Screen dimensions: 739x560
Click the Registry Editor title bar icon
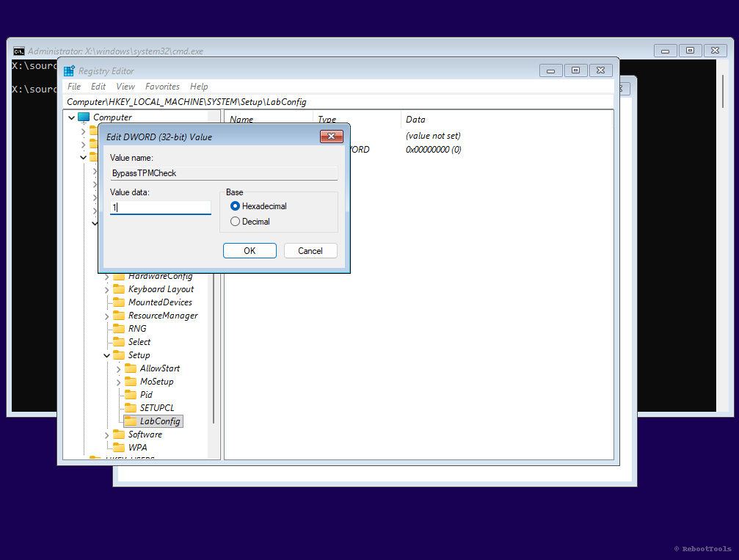[69, 71]
